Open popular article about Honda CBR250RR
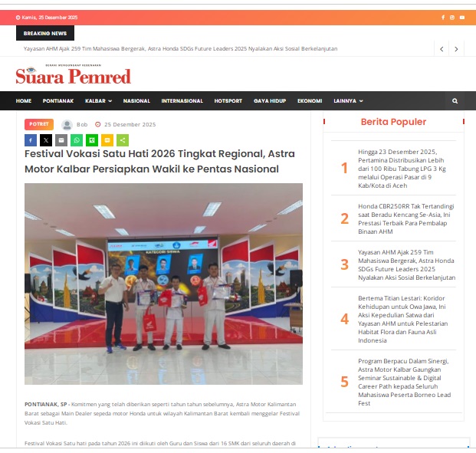Viewport: 476px width, 453px height. [406, 218]
